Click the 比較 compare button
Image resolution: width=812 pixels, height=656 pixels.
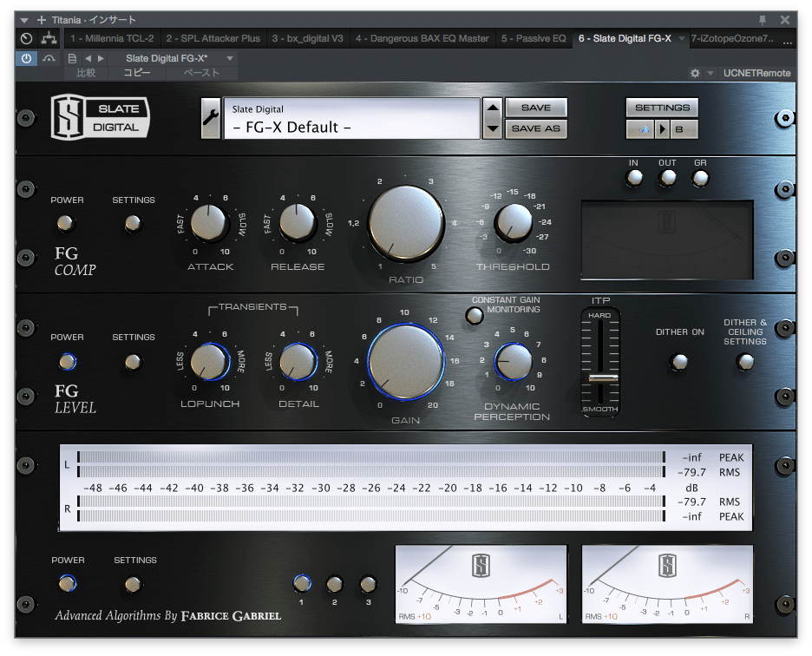click(86, 73)
